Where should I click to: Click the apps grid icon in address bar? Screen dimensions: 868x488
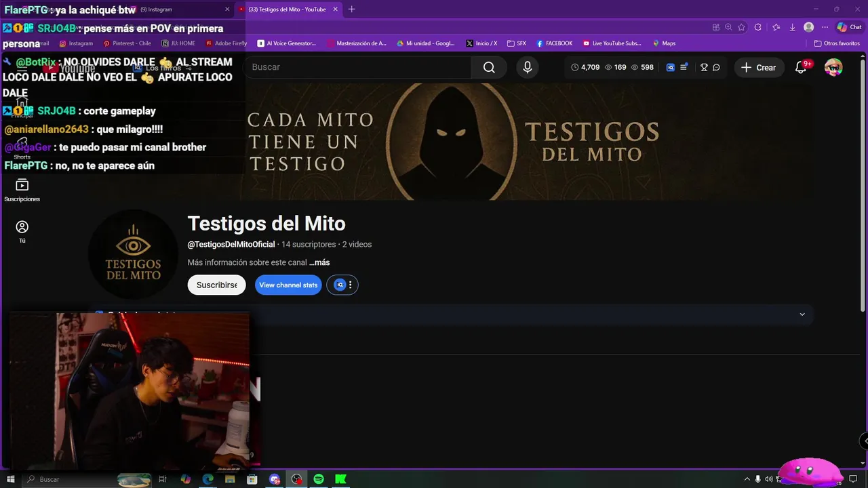[x=715, y=27]
